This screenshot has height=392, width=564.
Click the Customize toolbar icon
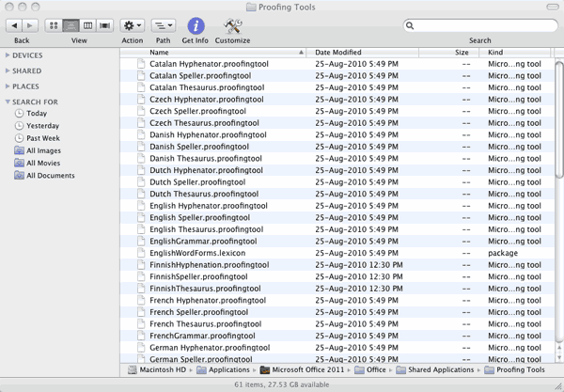click(x=232, y=25)
